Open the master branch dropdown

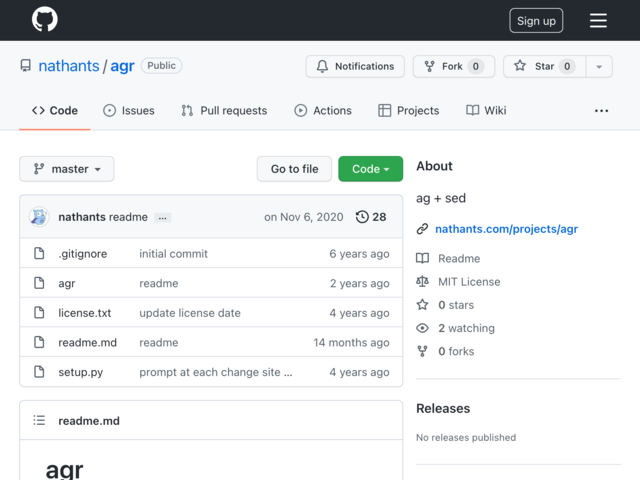67,169
